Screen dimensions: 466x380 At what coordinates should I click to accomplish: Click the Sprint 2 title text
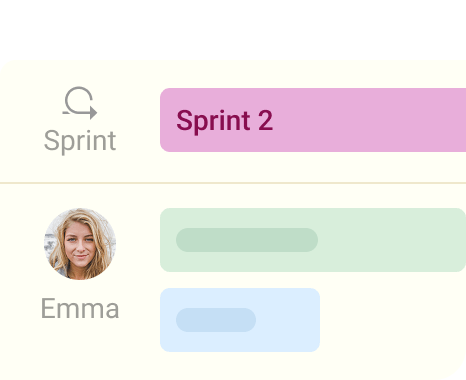[224, 121]
